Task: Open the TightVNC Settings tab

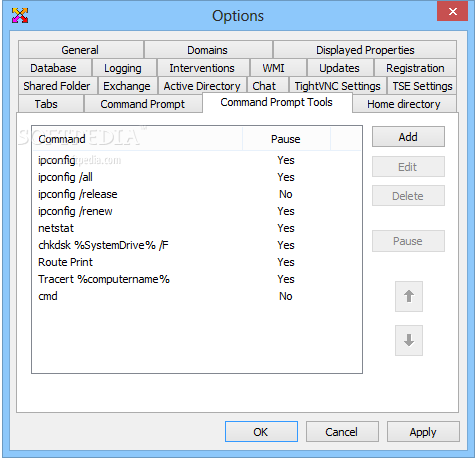Action: coord(337,86)
